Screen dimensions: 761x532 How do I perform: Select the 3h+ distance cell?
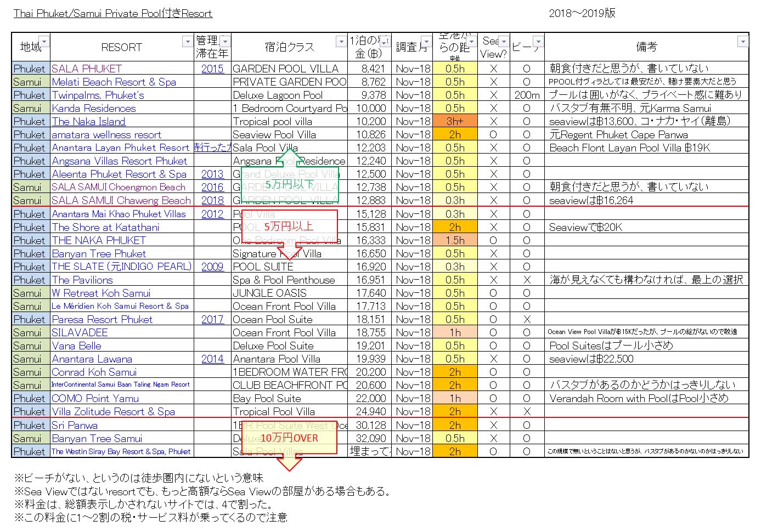pyautogui.click(x=455, y=121)
